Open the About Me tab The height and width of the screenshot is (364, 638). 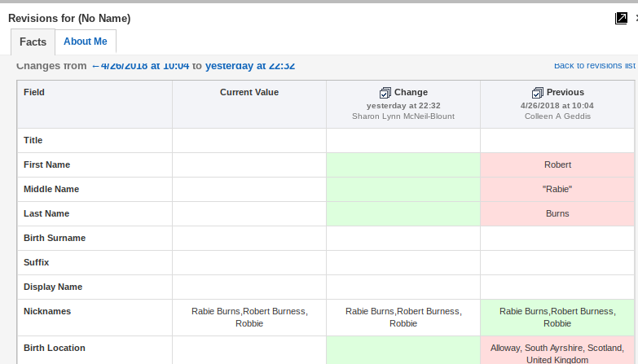pos(85,42)
